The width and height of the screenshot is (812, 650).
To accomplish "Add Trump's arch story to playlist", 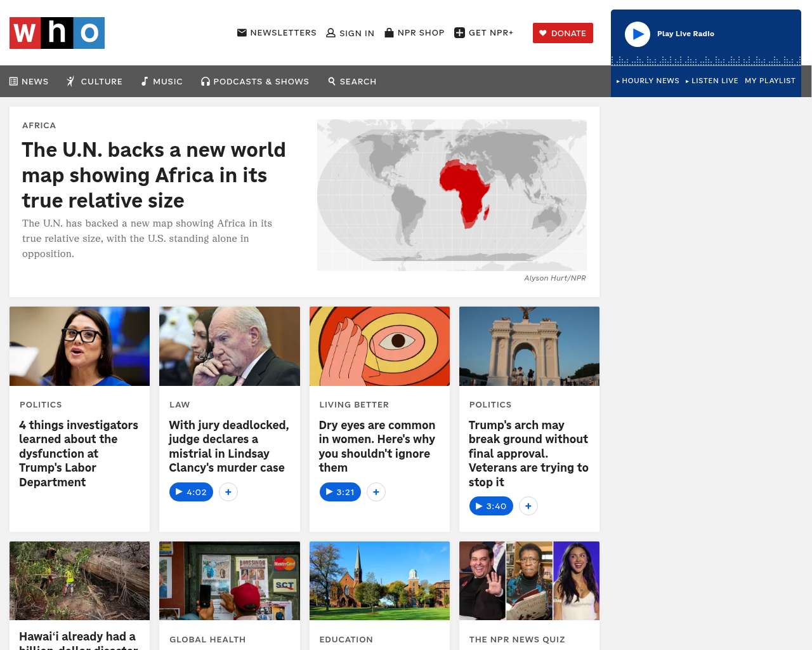I will click(x=528, y=506).
